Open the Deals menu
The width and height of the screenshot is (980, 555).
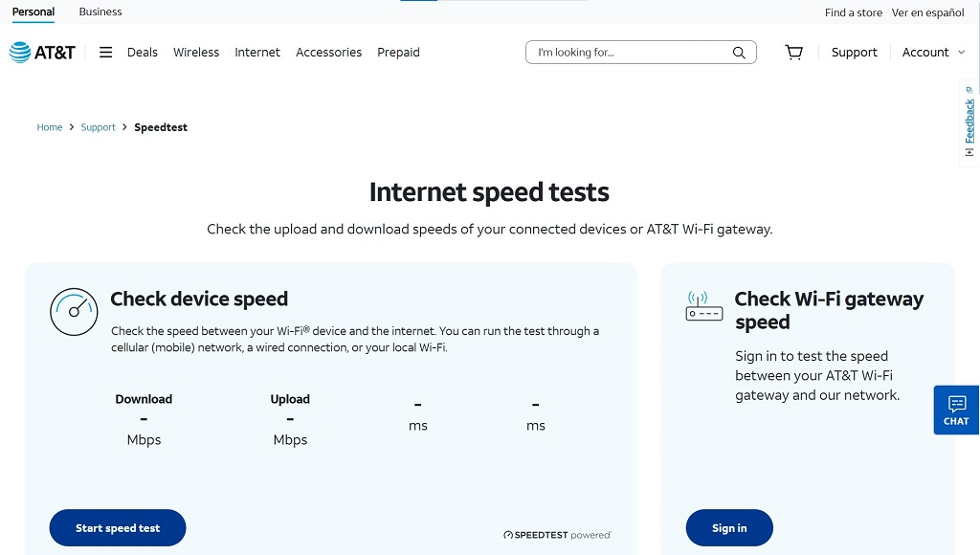click(143, 53)
